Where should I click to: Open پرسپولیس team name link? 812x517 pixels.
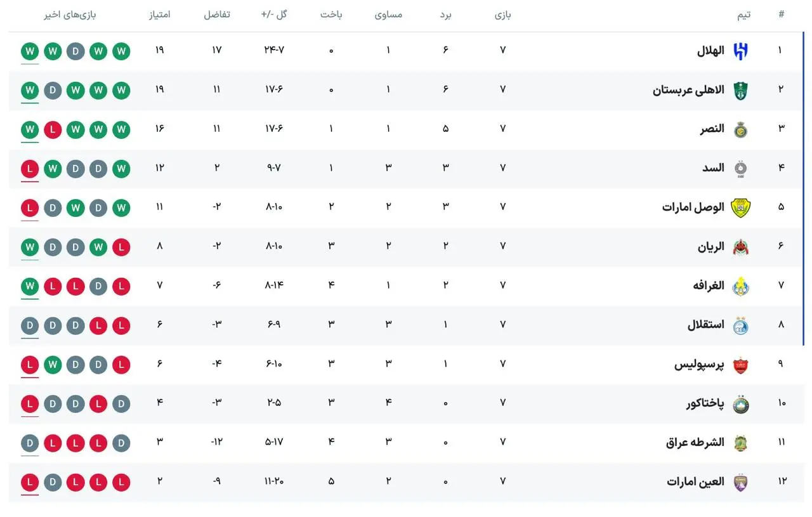pyautogui.click(x=699, y=364)
